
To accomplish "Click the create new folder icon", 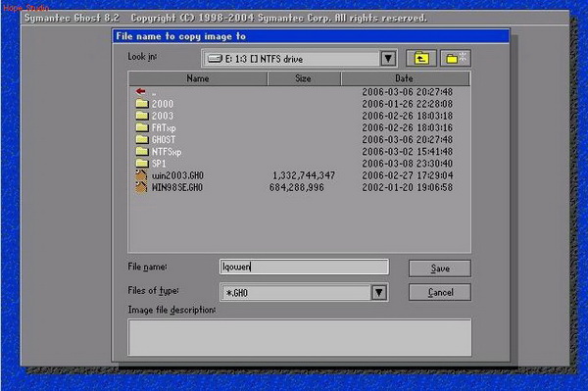I will coord(456,59).
